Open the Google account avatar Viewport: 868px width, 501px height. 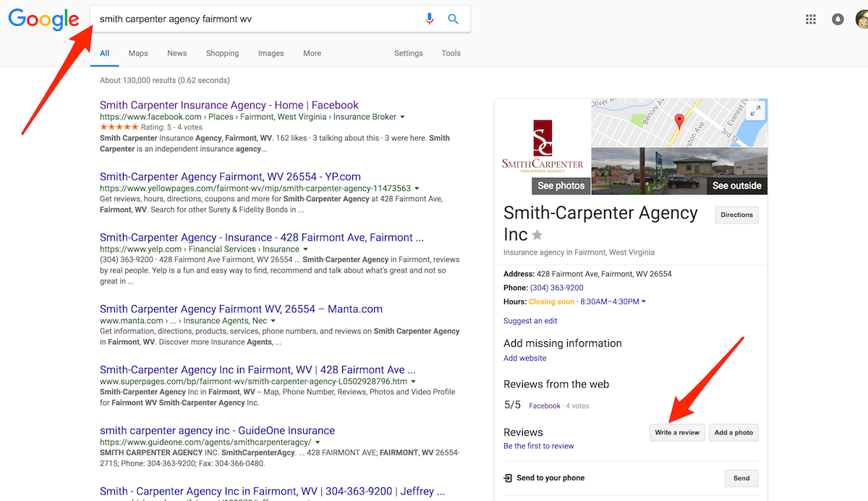click(861, 20)
